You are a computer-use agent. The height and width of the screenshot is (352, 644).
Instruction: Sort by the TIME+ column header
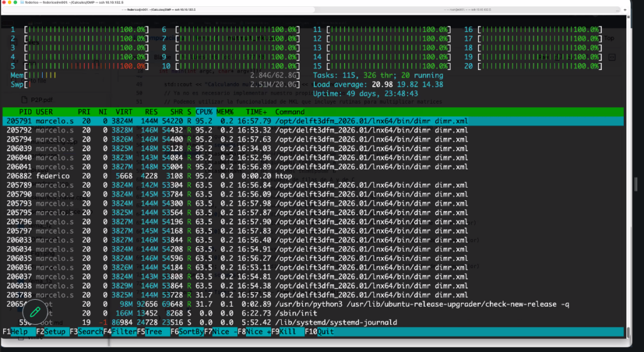[257, 112]
